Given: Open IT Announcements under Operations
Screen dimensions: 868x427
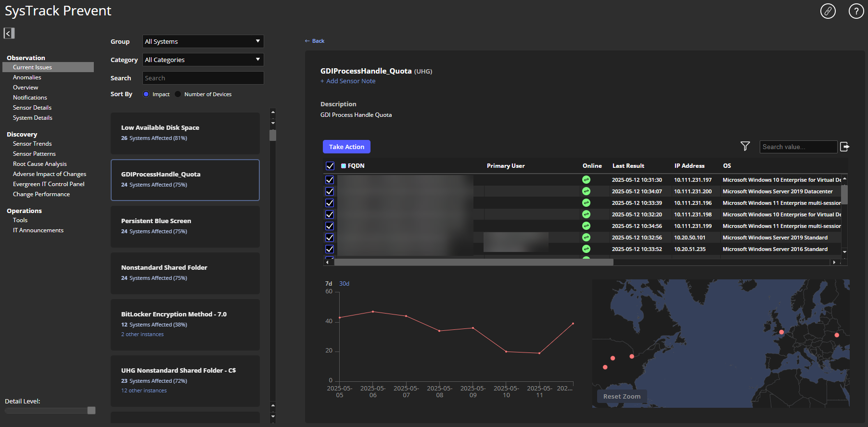Looking at the screenshot, I should coord(38,230).
